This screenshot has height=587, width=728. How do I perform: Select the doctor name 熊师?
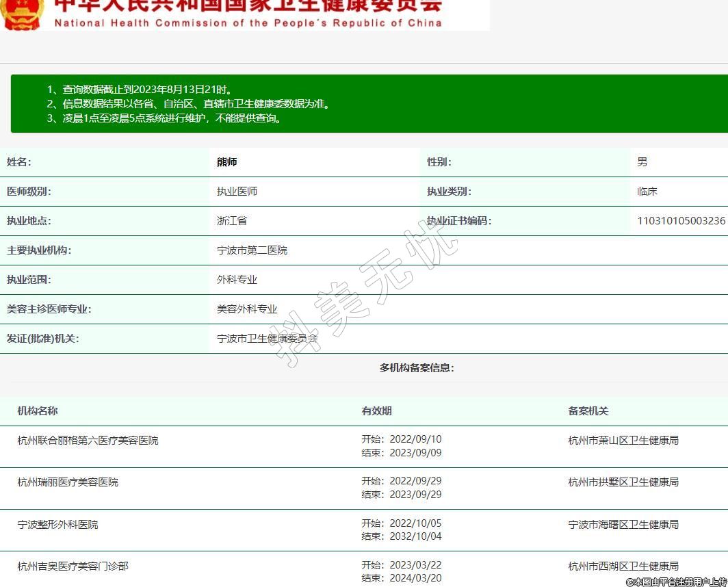pyautogui.click(x=227, y=162)
